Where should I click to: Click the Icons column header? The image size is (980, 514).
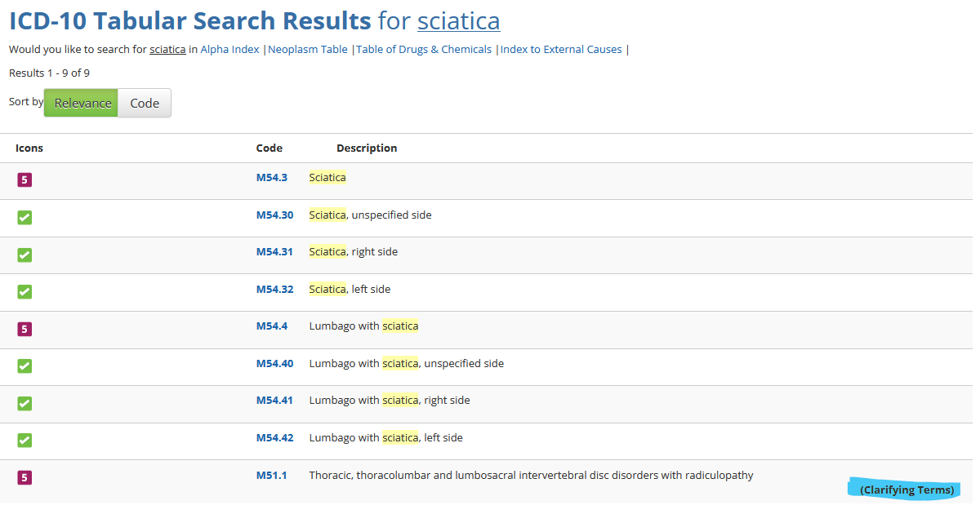29,148
